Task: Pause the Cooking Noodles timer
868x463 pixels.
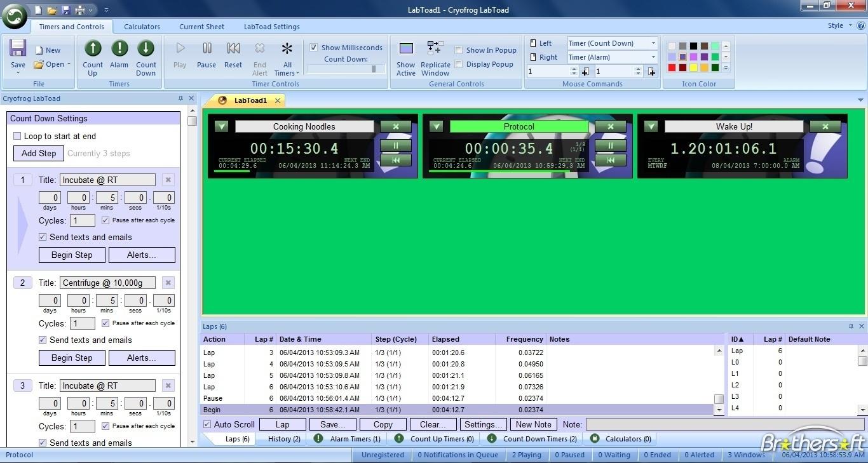Action: [x=396, y=145]
